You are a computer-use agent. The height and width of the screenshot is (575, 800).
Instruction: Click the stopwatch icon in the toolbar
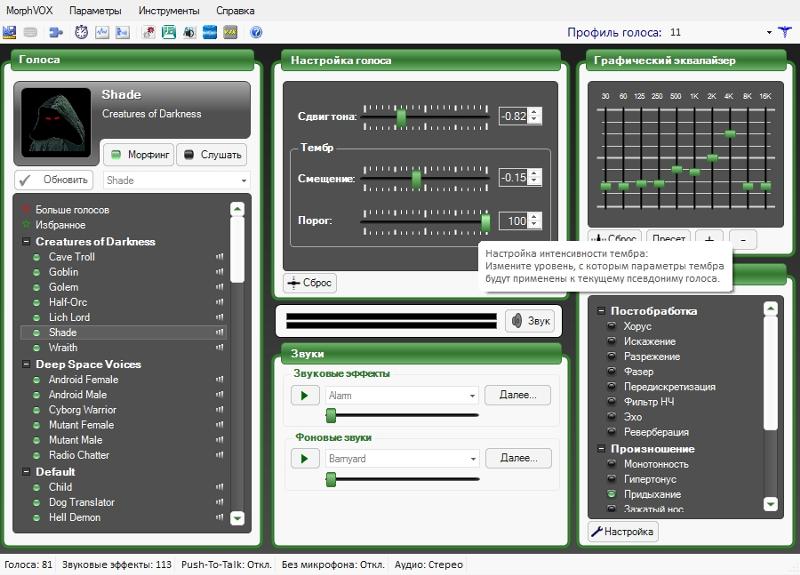pyautogui.click(x=82, y=33)
